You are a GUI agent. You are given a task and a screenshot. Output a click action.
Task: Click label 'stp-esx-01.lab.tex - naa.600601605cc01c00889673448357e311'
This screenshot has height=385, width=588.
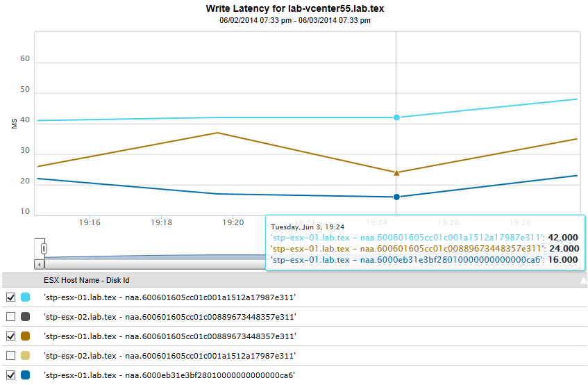click(170, 336)
